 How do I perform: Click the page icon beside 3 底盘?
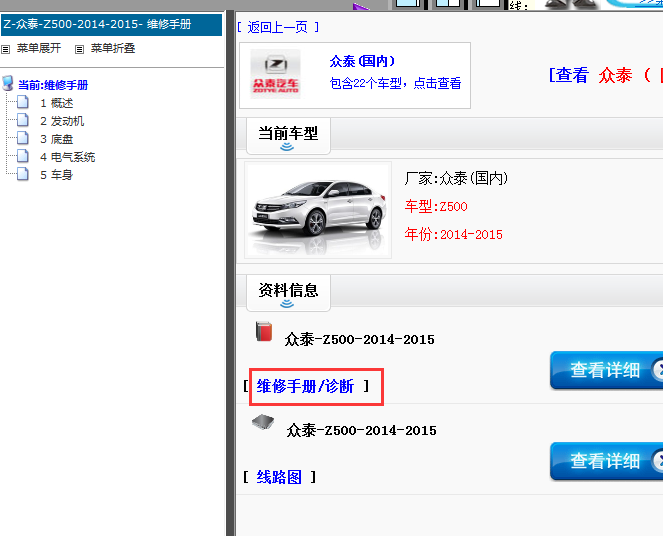coord(23,138)
